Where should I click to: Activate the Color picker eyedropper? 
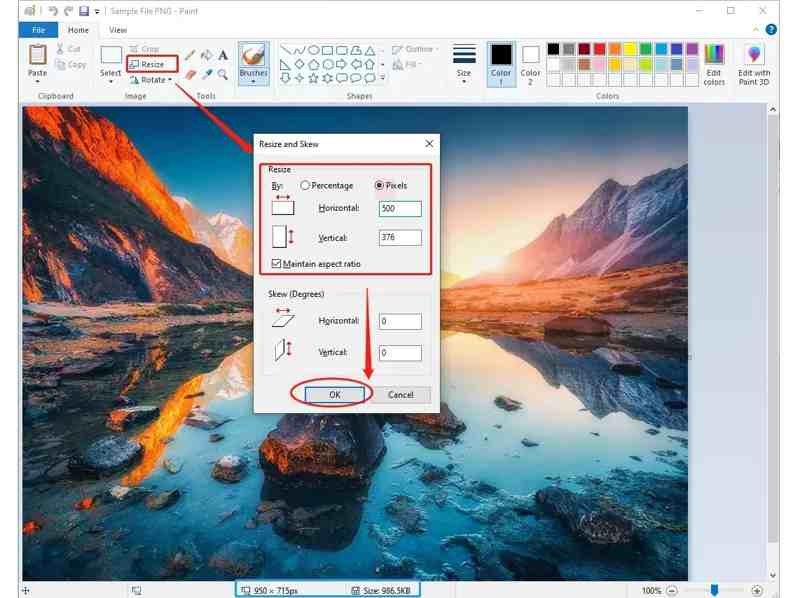207,73
